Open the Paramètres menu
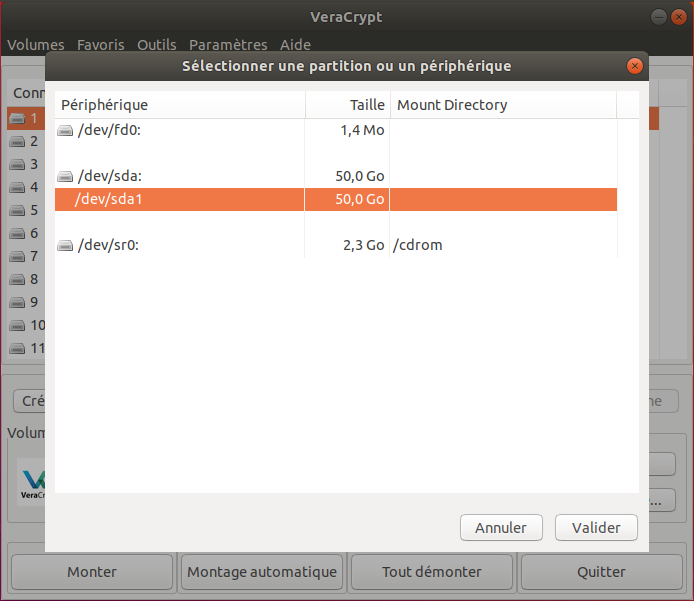The width and height of the screenshot is (694, 601). click(228, 45)
